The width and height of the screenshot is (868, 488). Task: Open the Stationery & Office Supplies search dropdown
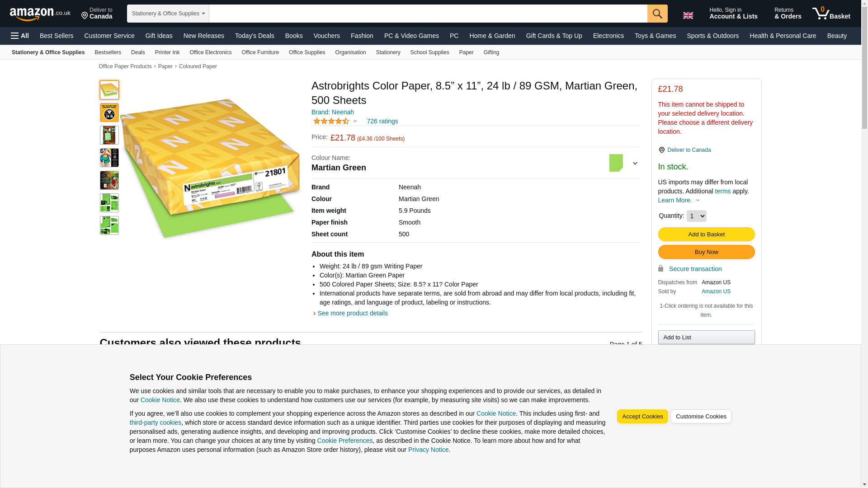pos(168,14)
